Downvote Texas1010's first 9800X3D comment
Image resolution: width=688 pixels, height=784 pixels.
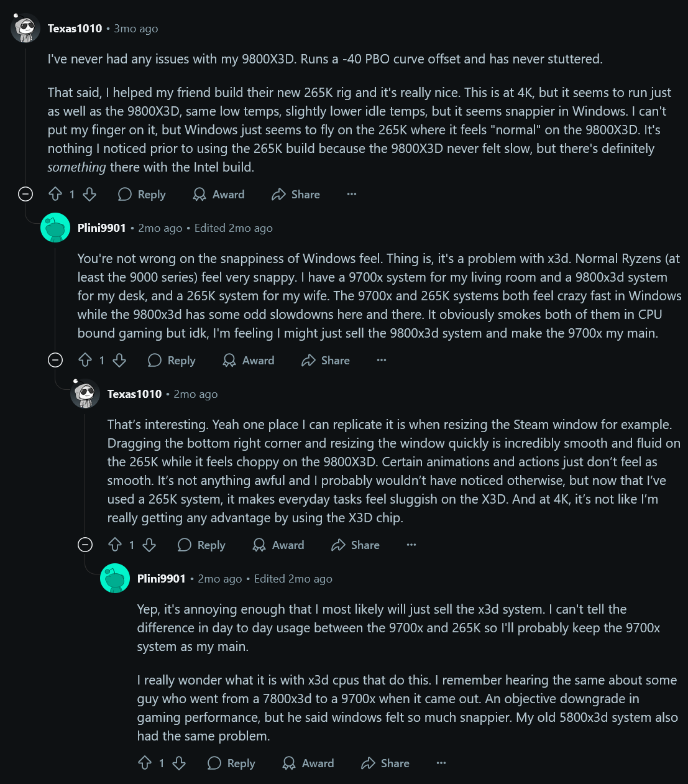[x=89, y=195]
